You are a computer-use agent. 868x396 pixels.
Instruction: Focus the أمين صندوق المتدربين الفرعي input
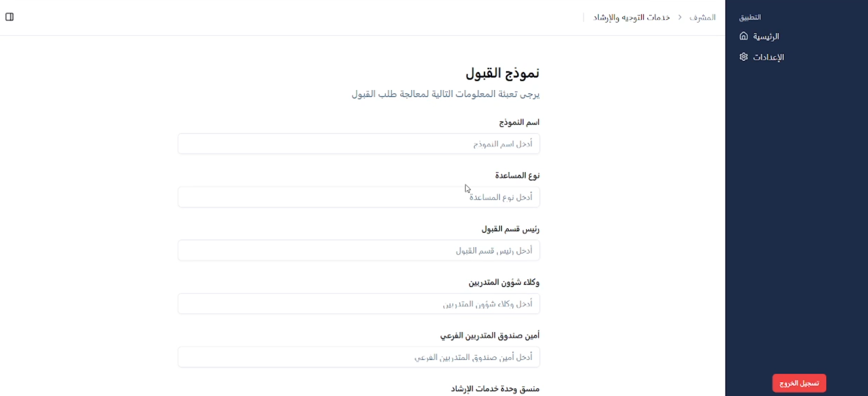click(359, 357)
